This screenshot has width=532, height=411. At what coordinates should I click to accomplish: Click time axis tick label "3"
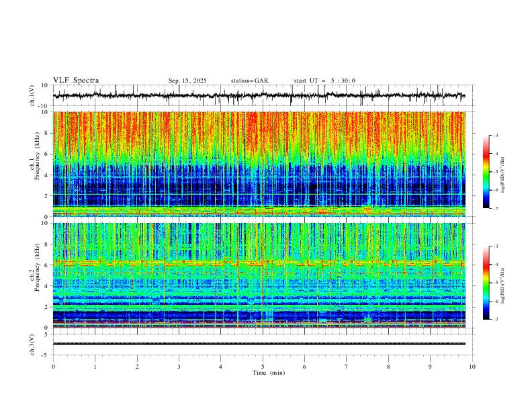pos(179,367)
